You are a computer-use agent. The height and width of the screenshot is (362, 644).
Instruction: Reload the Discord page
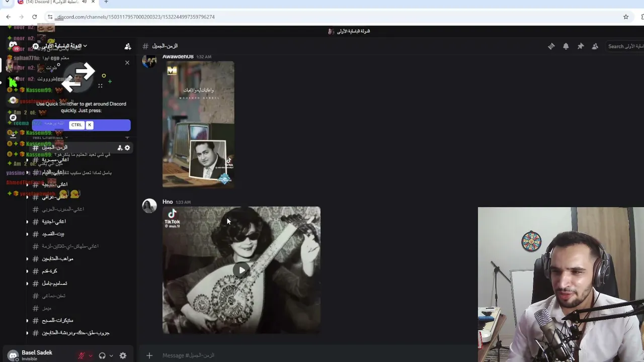pos(34,17)
